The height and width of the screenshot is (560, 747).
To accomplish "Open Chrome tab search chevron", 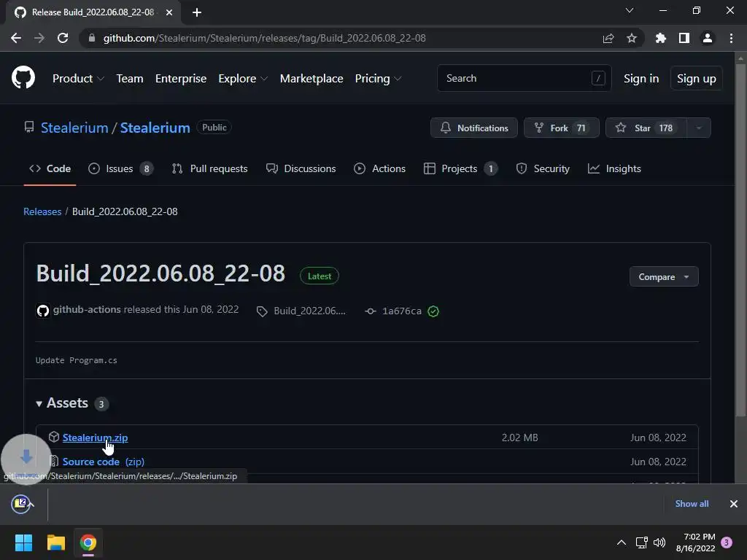I will point(630,10).
